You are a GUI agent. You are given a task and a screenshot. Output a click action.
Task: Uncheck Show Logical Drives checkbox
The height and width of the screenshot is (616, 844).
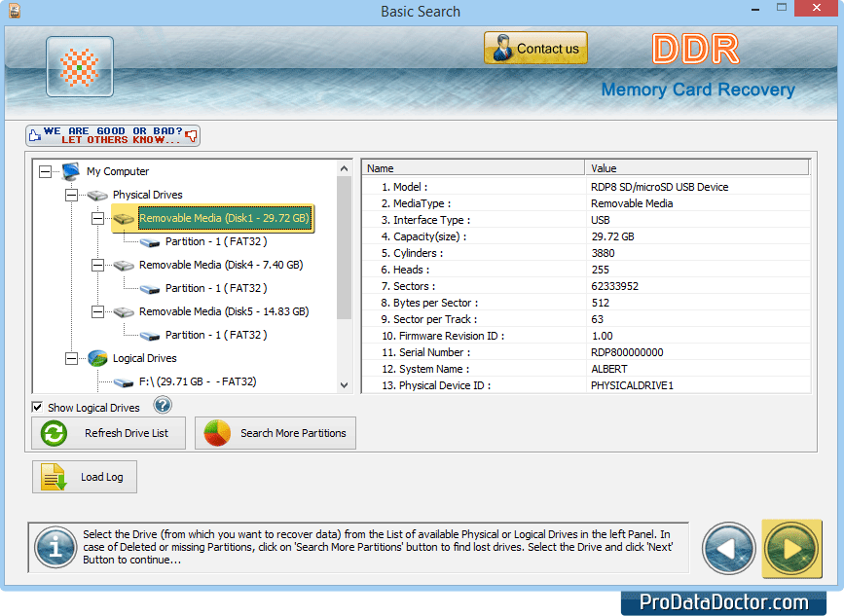(37, 407)
